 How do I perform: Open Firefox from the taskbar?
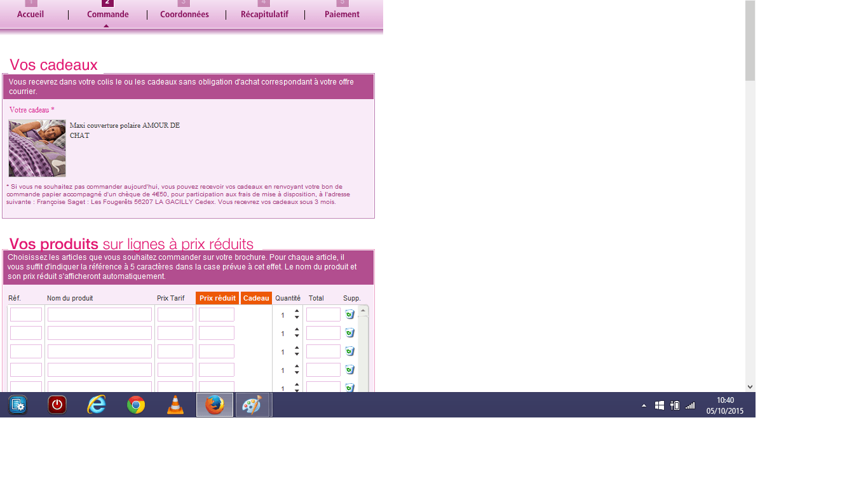point(215,405)
